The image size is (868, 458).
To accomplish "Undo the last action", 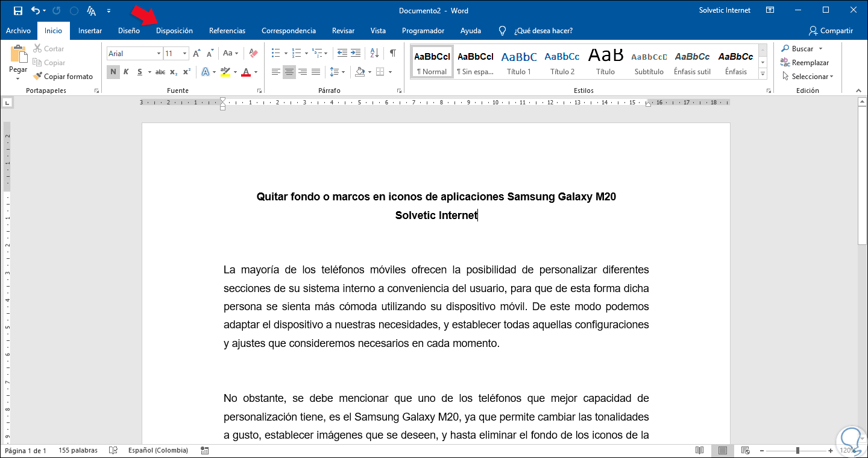I will 36,10.
